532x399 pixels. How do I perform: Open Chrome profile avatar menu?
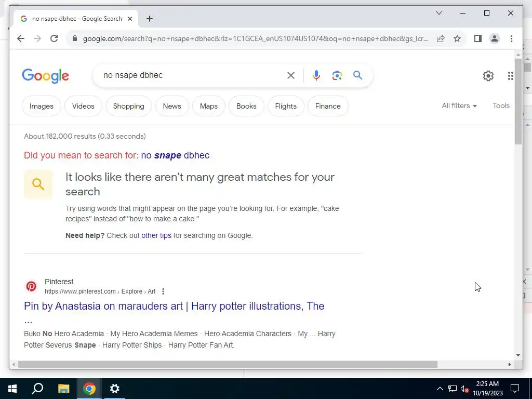click(x=495, y=38)
